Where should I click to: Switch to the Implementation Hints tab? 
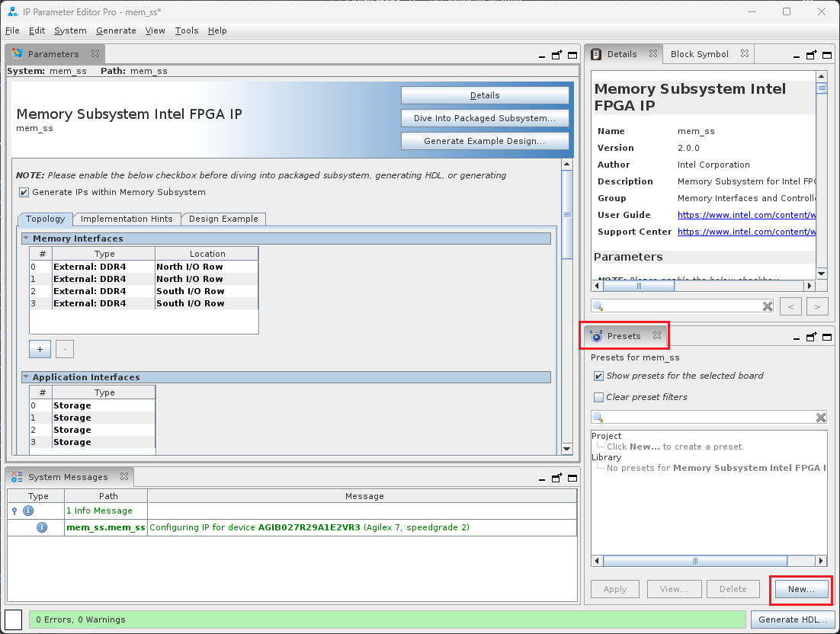(127, 219)
